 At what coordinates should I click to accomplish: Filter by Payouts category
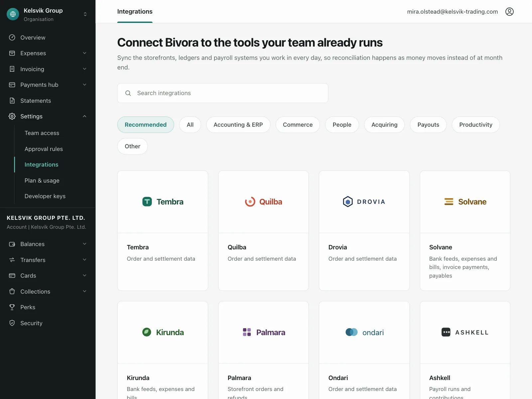pyautogui.click(x=428, y=125)
